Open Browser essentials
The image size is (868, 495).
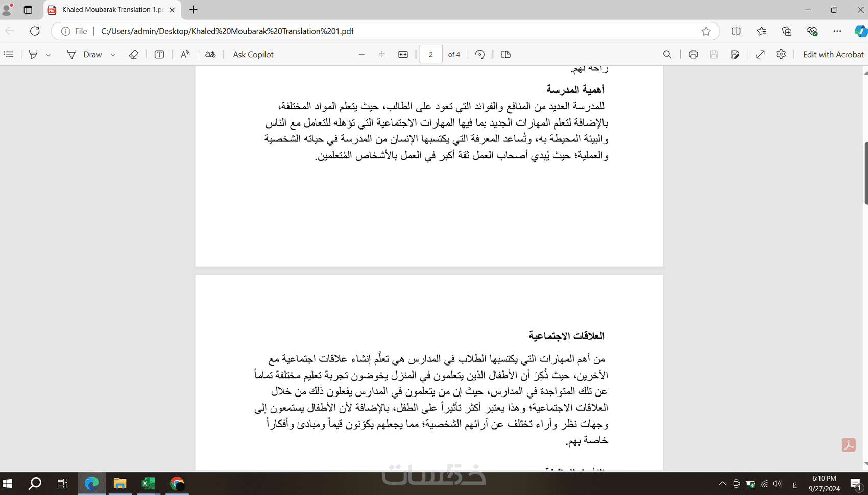(x=812, y=31)
